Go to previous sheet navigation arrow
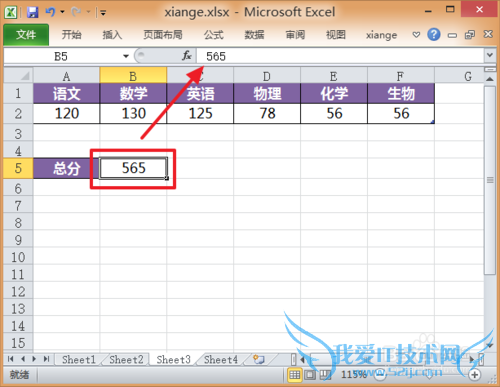Image resolution: width=500 pixels, height=387 pixels. [23, 359]
